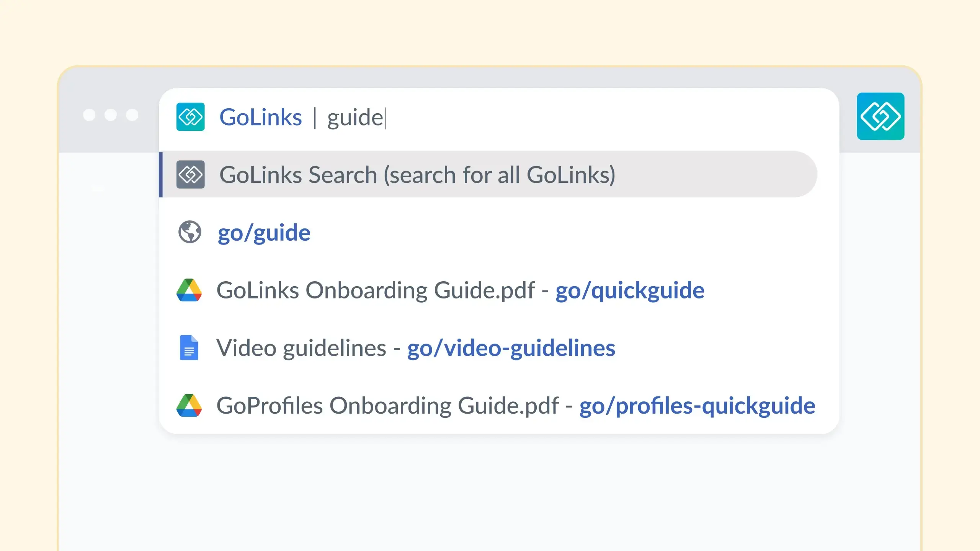The image size is (980, 551).
Task: Click the GoLinks icon in the address bar
Action: [190, 117]
